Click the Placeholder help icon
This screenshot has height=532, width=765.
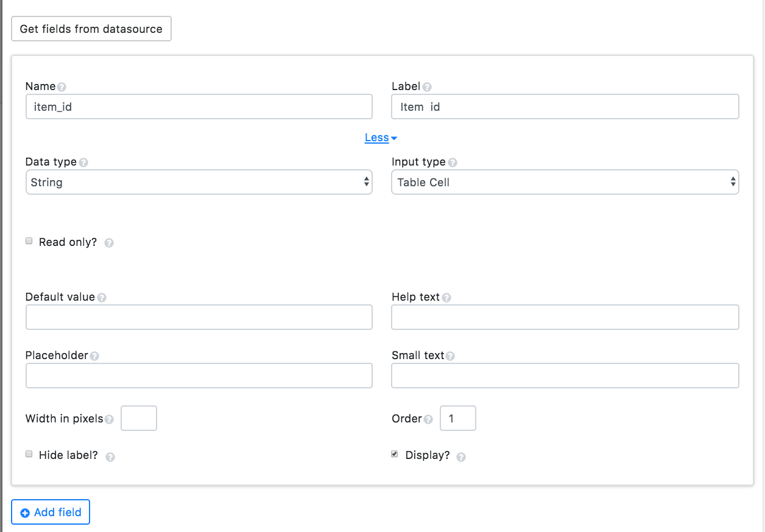point(94,356)
